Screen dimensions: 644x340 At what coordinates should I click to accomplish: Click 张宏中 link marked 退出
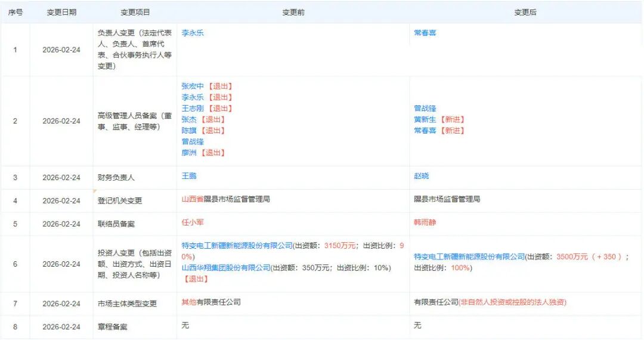193,86
